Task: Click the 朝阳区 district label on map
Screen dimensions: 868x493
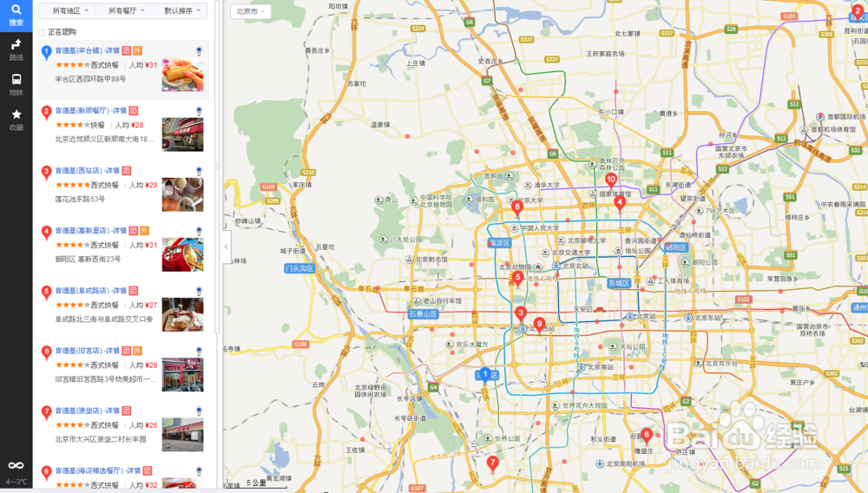Action: click(676, 247)
